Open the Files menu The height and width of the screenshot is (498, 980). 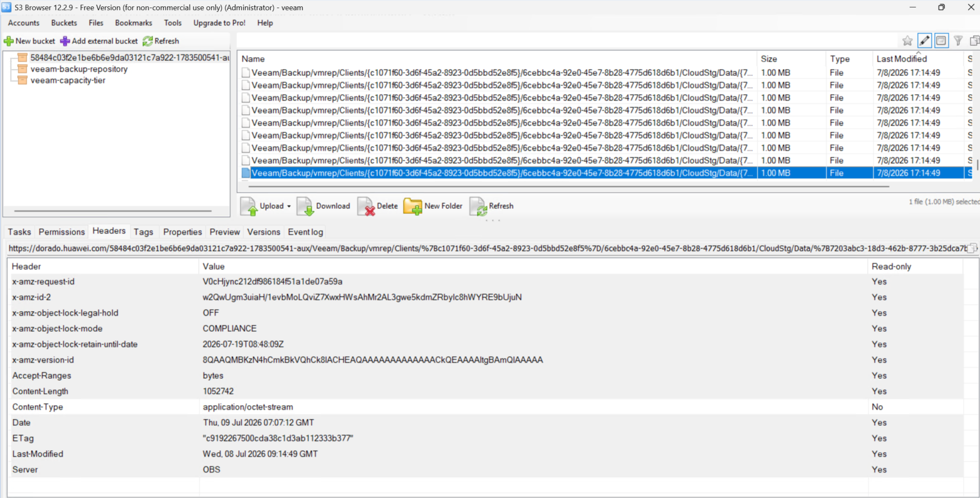[x=96, y=23]
